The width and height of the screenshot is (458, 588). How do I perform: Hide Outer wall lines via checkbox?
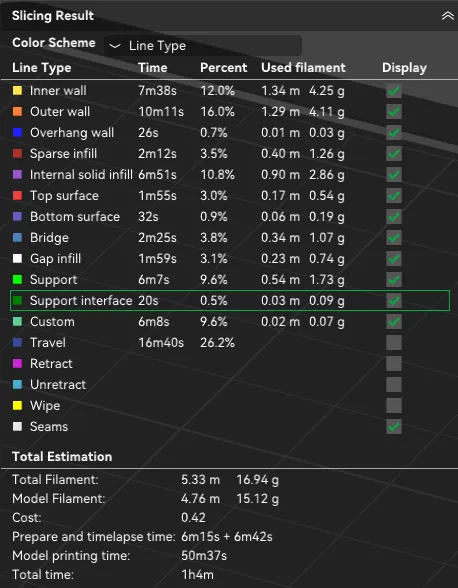click(x=394, y=111)
